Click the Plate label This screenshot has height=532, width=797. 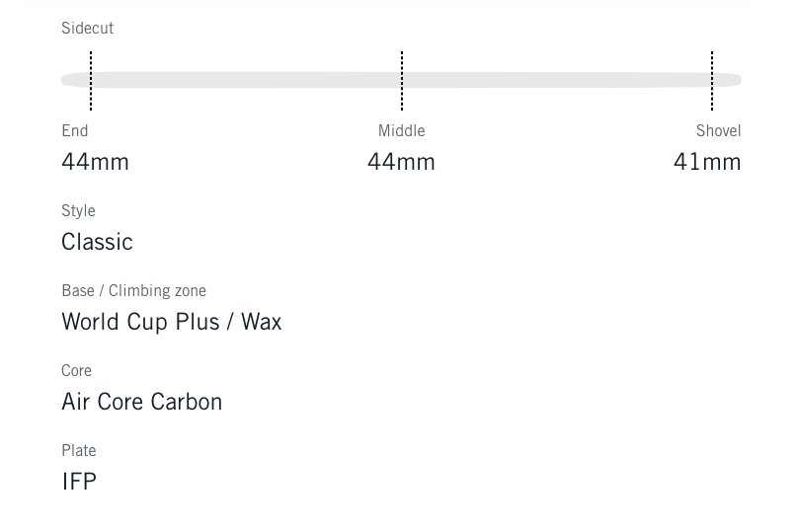(x=79, y=451)
